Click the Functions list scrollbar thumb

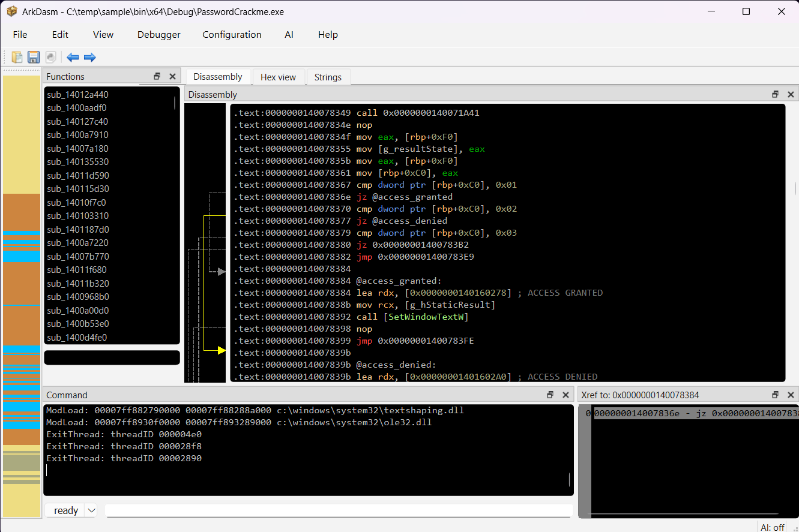[175, 103]
